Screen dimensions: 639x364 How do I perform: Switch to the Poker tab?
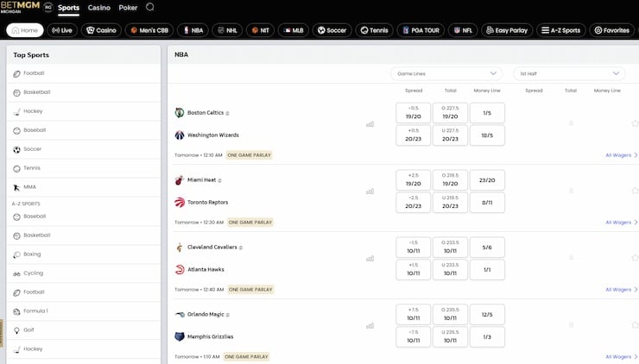click(128, 8)
